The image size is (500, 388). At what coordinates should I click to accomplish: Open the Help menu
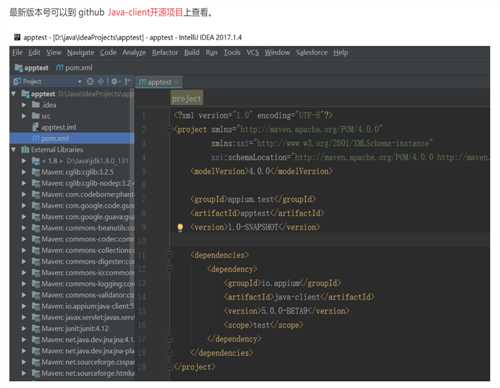[340, 52]
